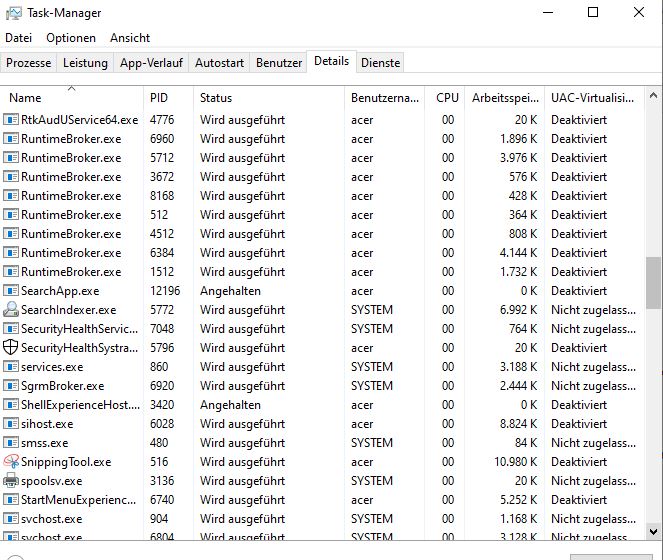Sort by the UAC-Virtualisierung column header
The height and width of the screenshot is (560, 663).
(x=595, y=98)
